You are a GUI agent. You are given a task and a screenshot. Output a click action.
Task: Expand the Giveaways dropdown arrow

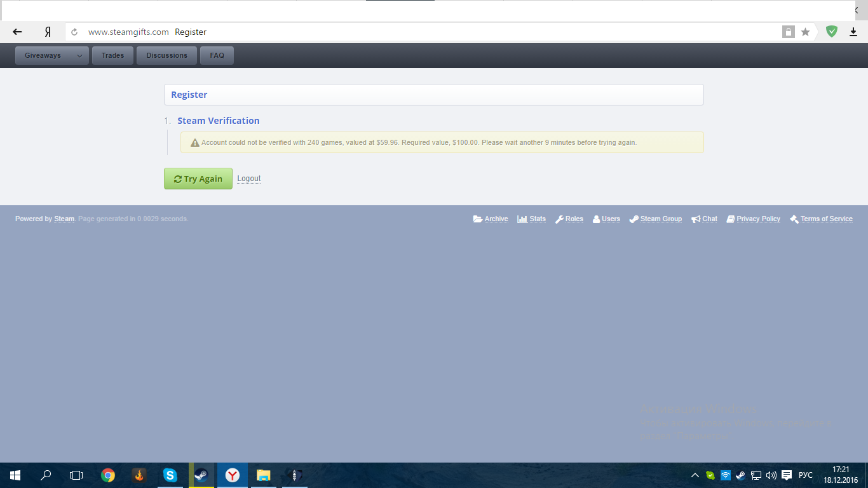click(x=79, y=56)
